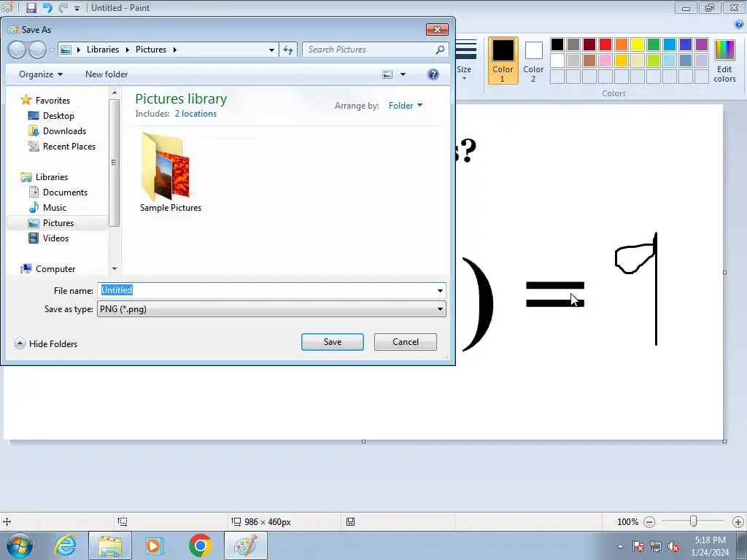Click the zoom in plus button
Image resolution: width=747 pixels, height=560 pixels.
(738, 522)
